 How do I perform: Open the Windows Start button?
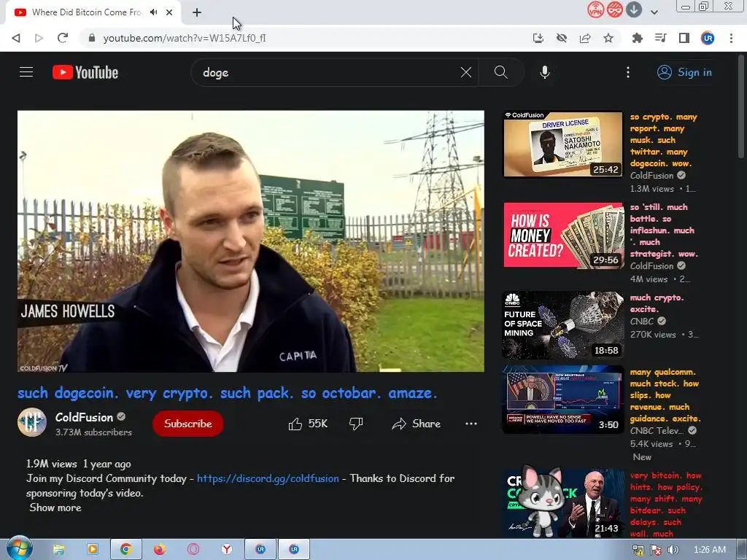(x=20, y=549)
